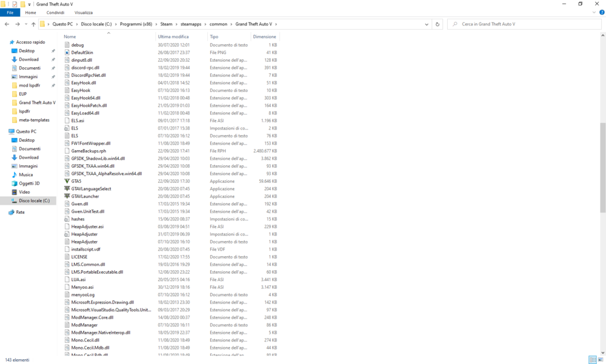Select the file named ModManager.Core.dll

pos(92,317)
